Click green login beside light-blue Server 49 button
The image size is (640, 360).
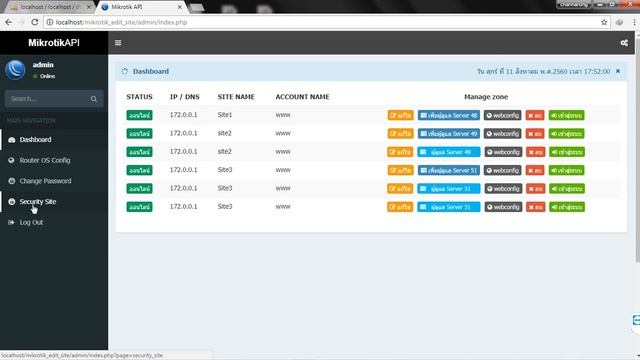click(567, 152)
